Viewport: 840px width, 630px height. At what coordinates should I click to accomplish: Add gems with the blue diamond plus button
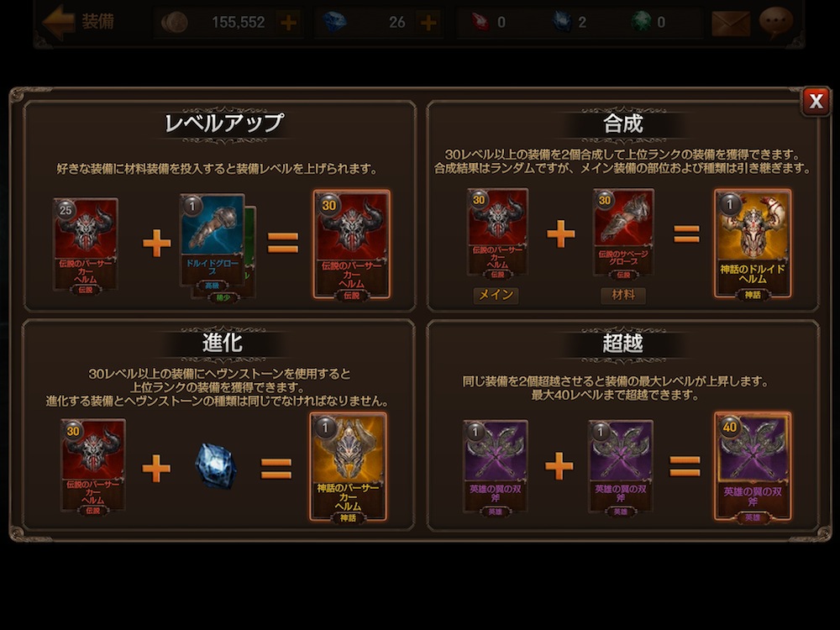click(x=428, y=23)
